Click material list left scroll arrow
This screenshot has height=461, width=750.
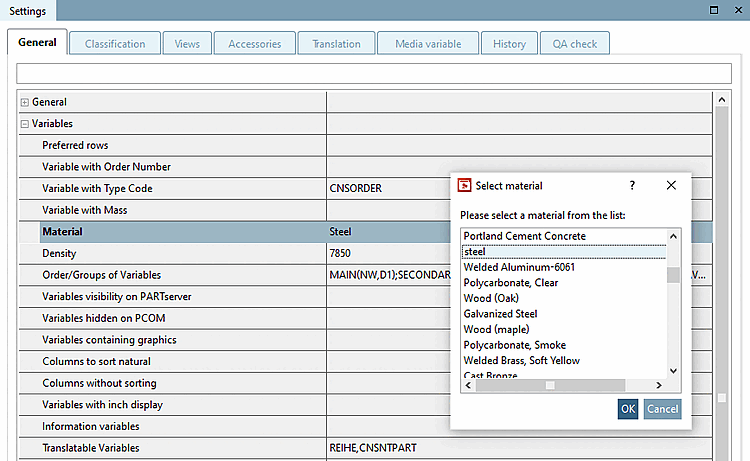point(468,385)
